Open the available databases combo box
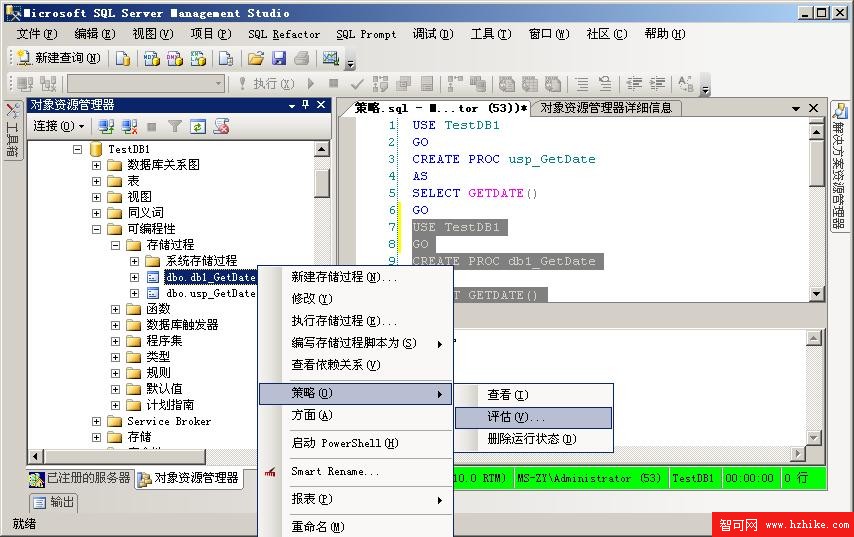 pos(146,84)
